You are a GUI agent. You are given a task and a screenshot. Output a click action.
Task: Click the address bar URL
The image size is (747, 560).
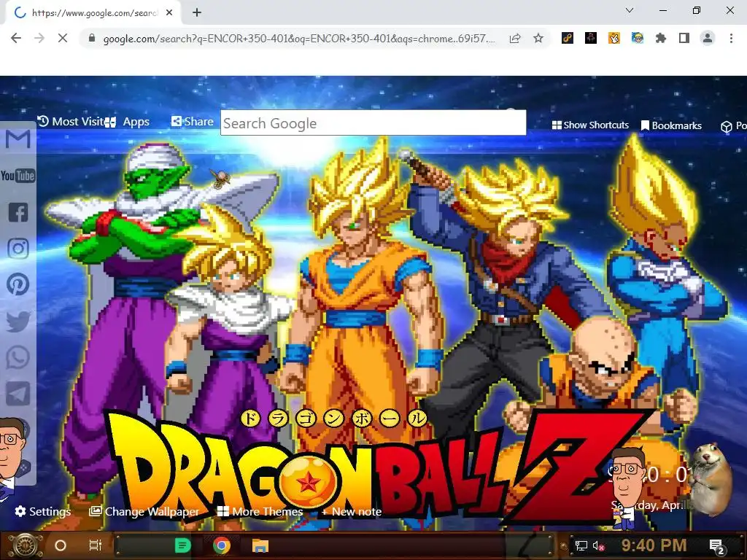[298, 39]
